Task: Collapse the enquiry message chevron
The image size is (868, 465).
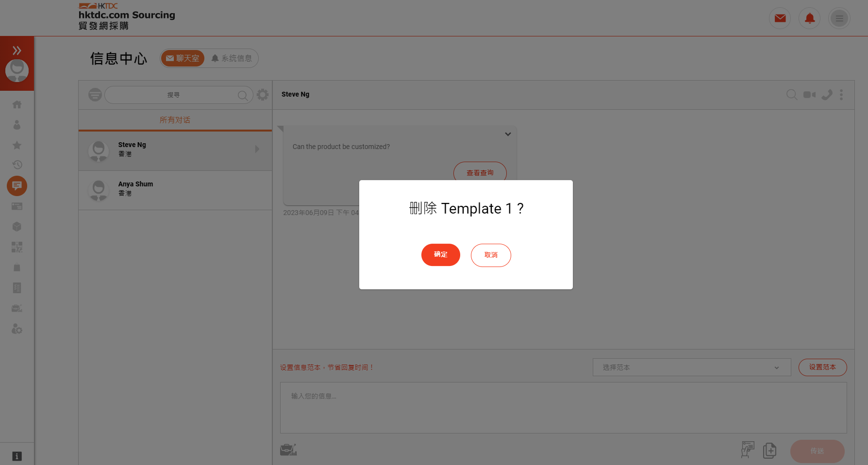Action: tap(508, 134)
